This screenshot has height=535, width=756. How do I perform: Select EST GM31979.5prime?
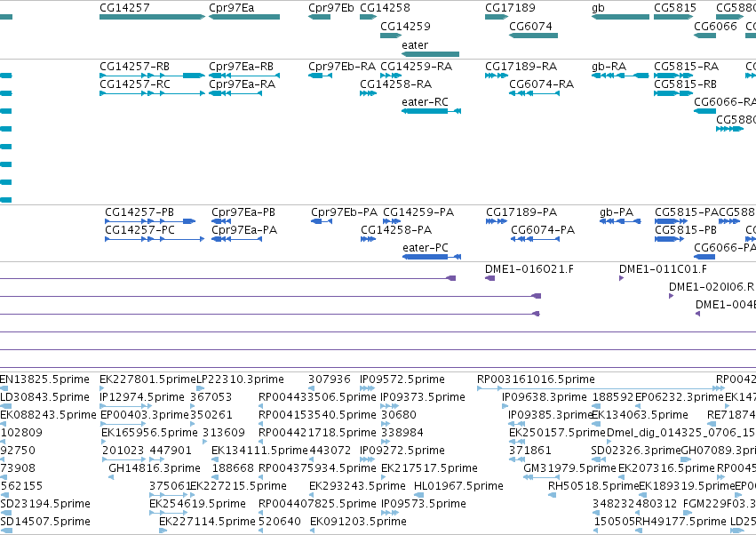[541, 477]
